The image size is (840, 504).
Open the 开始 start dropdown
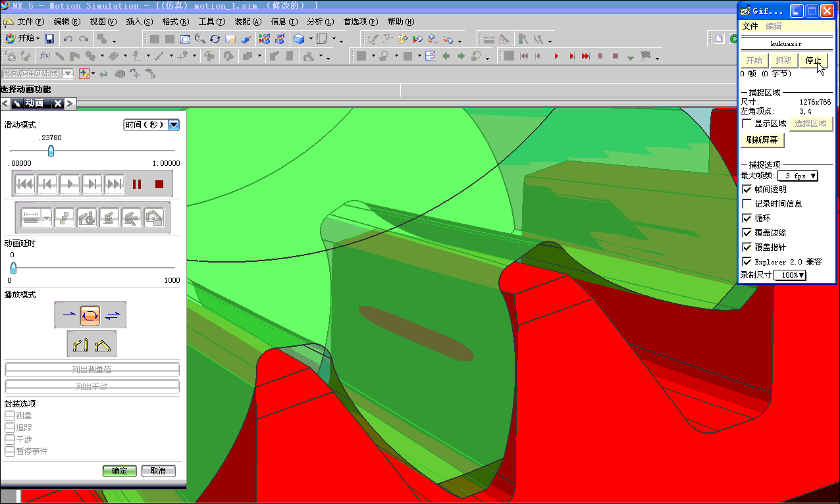coord(22,39)
